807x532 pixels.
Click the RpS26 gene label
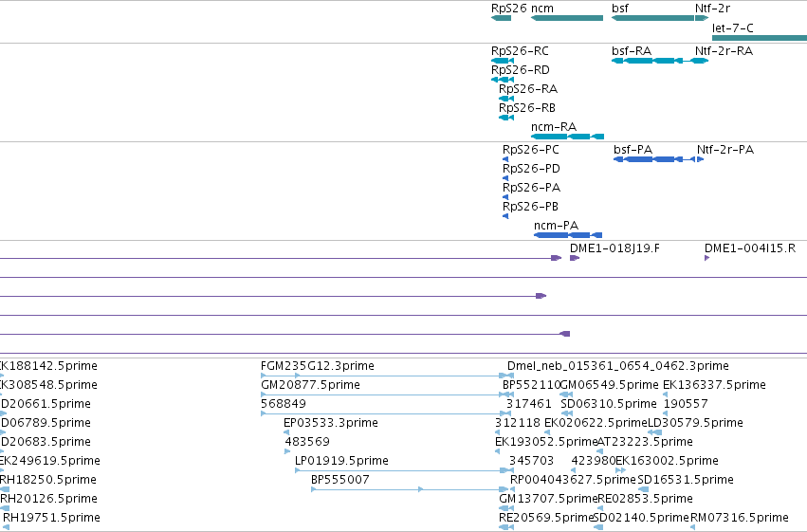point(509,9)
